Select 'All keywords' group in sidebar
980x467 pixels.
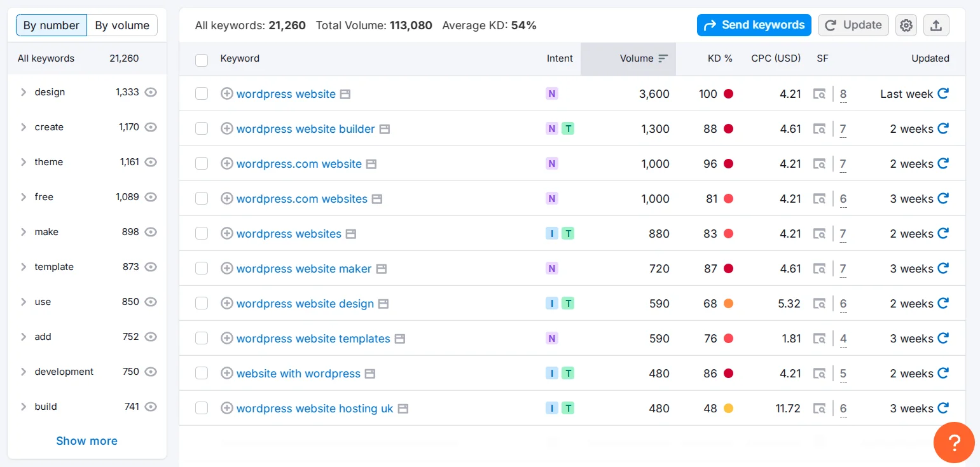click(87, 58)
